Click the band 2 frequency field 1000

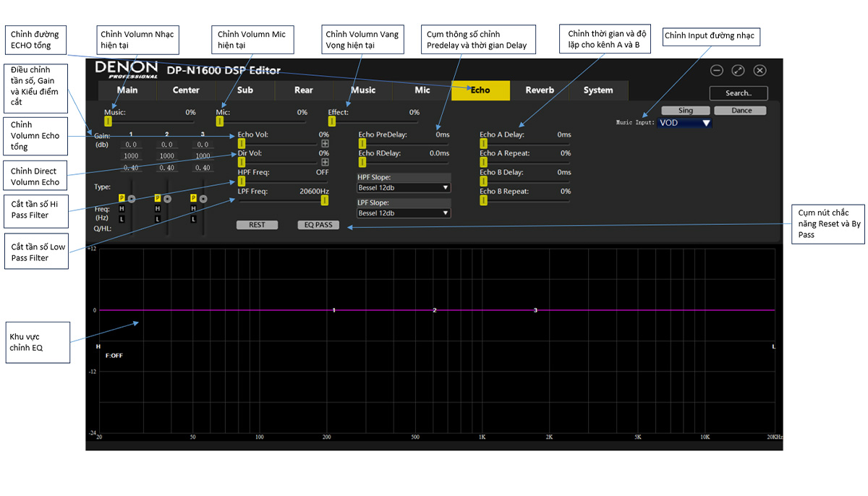pyautogui.click(x=167, y=156)
